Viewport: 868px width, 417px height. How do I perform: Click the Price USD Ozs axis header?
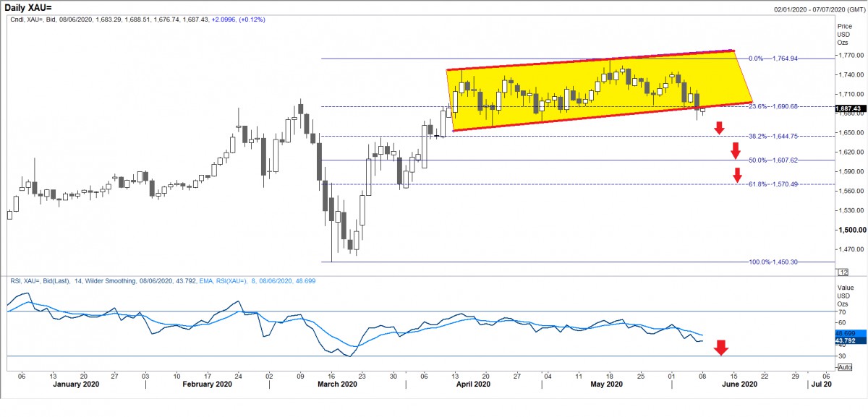pyautogui.click(x=845, y=33)
